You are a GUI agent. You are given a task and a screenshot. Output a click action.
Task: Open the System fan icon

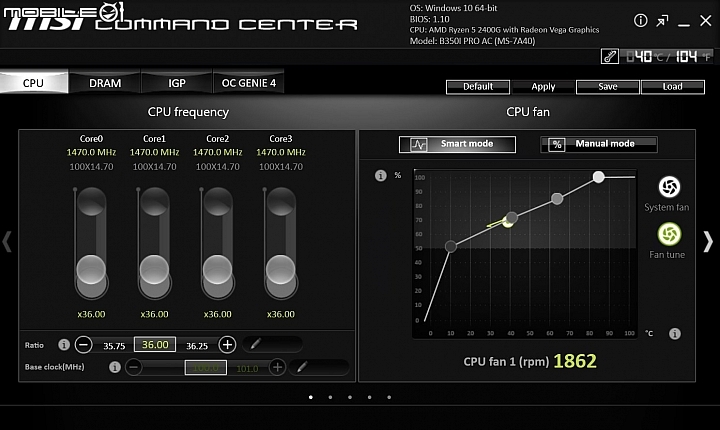tap(669, 187)
